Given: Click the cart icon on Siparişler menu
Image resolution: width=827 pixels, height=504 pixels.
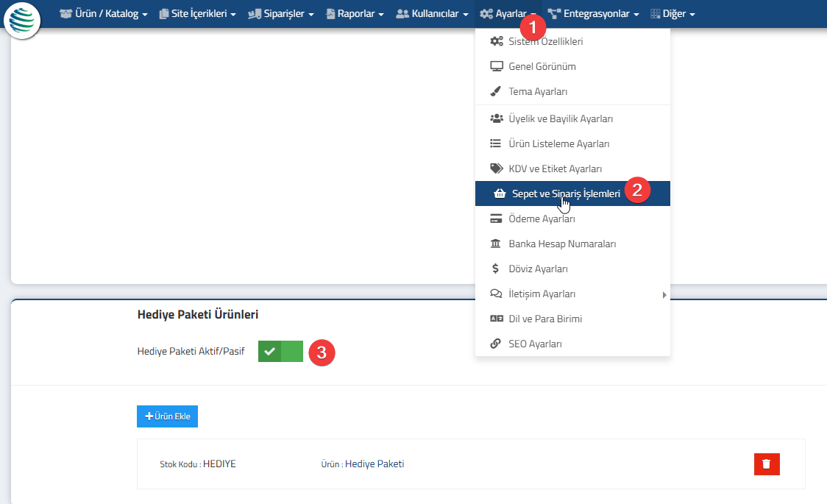Looking at the screenshot, I should (255, 14).
